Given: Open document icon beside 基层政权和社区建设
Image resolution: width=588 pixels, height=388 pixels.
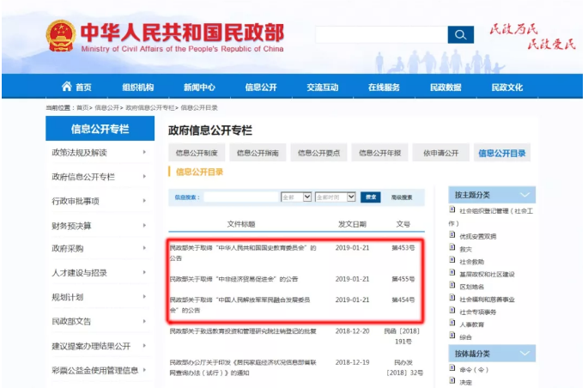Looking at the screenshot, I should pyautogui.click(x=452, y=272).
